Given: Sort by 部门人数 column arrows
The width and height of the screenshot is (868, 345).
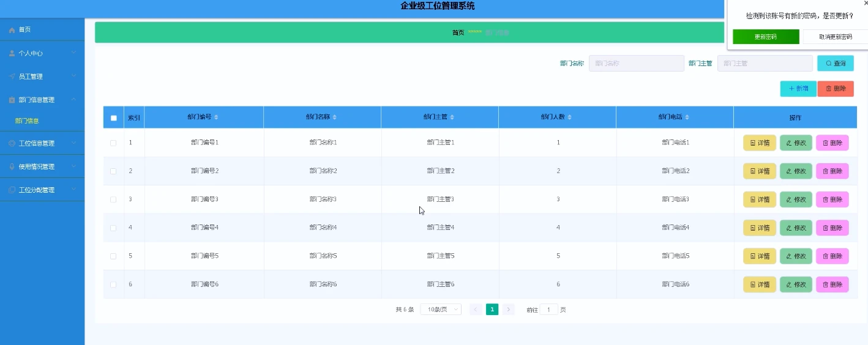Looking at the screenshot, I should click(x=570, y=117).
